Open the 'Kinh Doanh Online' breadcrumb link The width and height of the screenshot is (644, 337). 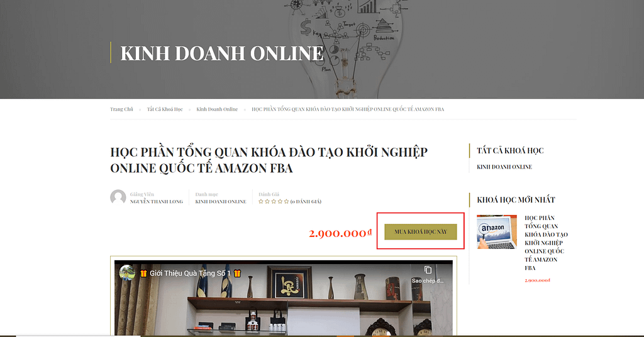[x=217, y=109]
